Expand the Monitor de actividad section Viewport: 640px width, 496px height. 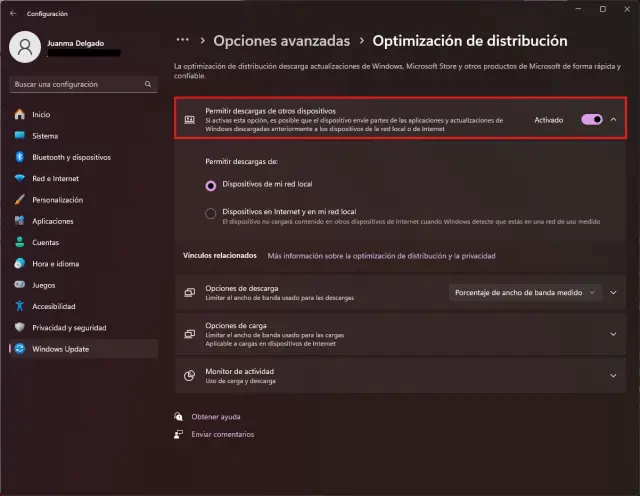point(613,375)
